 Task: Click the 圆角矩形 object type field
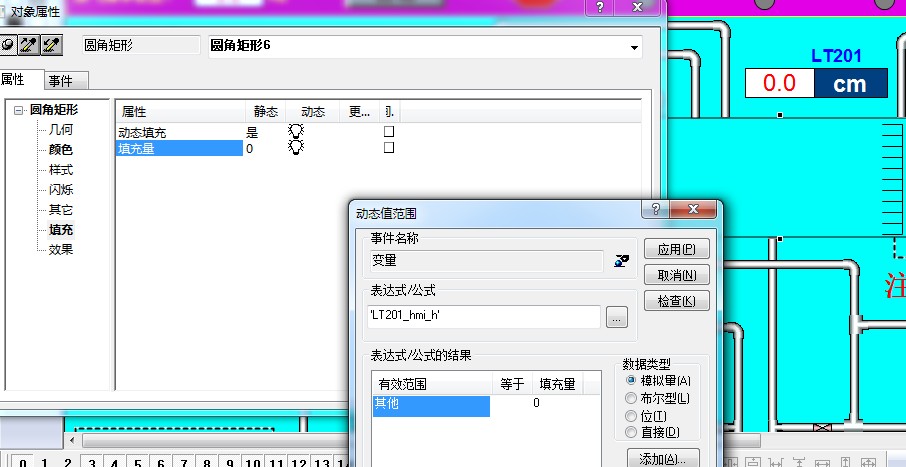(x=141, y=46)
